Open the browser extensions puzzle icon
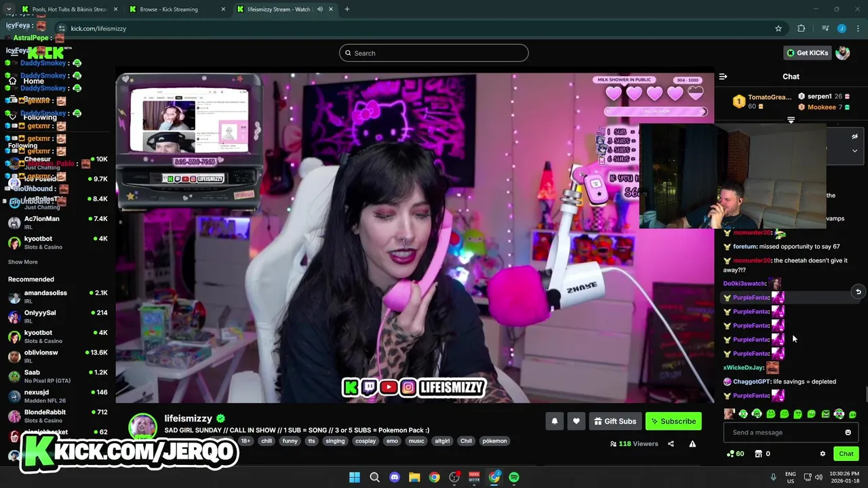Screen dimensions: 868x488 click(x=802, y=28)
